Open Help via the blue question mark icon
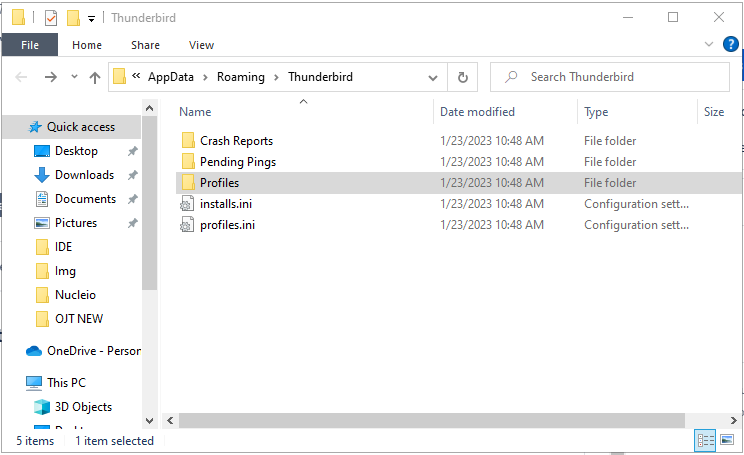Viewport: 744px width, 455px height. pyautogui.click(x=730, y=44)
